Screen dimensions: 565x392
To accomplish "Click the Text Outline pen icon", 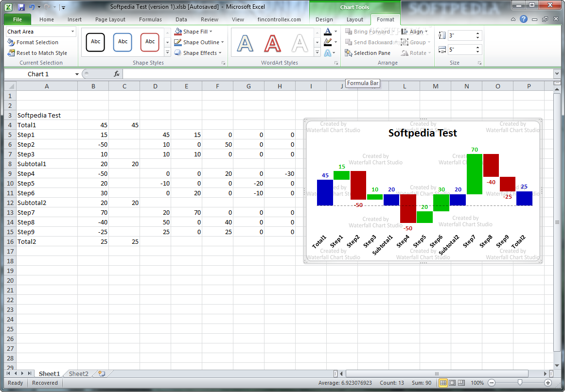I will (328, 42).
